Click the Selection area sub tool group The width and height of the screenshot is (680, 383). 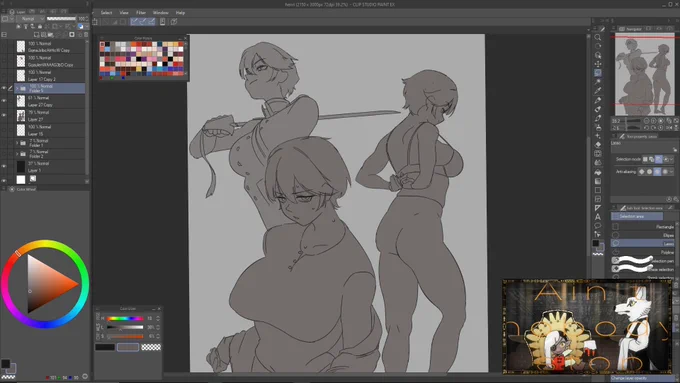tap(637, 216)
